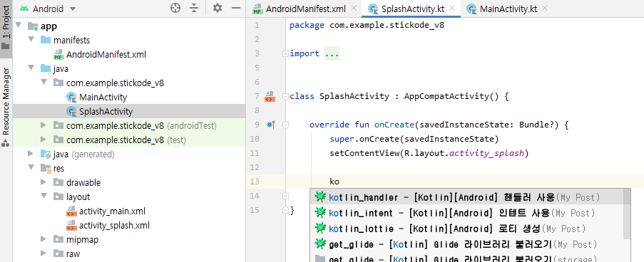644x262 pixels.
Task: Click the related XML file gutter icon on line 7
Action: 270,96
